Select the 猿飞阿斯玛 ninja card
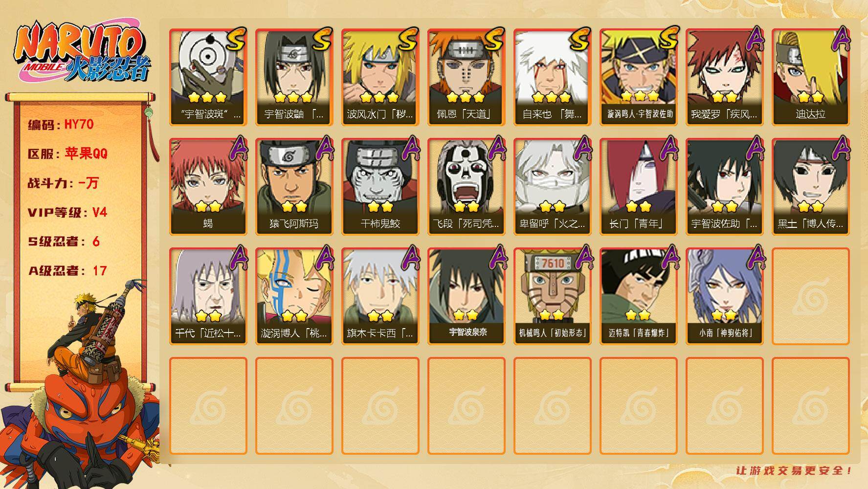Viewport: 868px width, 489px height. [294, 187]
